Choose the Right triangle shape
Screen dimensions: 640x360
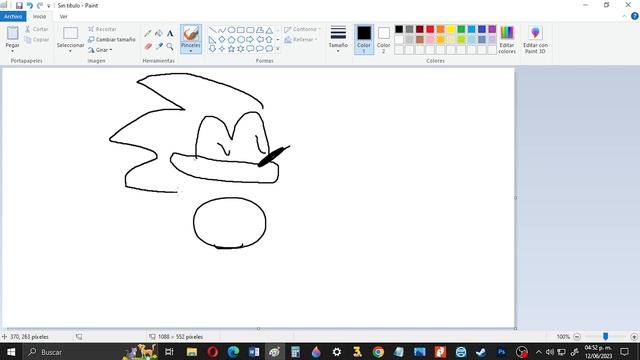click(212, 40)
